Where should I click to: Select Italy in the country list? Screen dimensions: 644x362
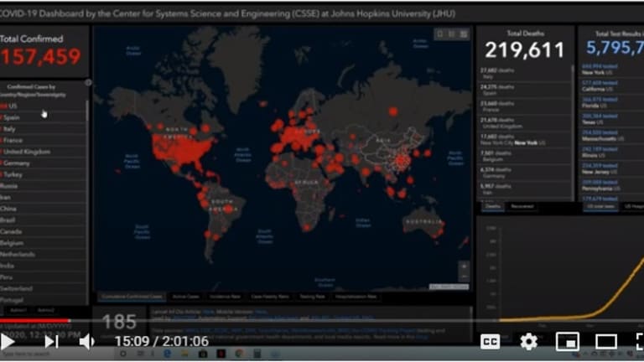pos(43,129)
